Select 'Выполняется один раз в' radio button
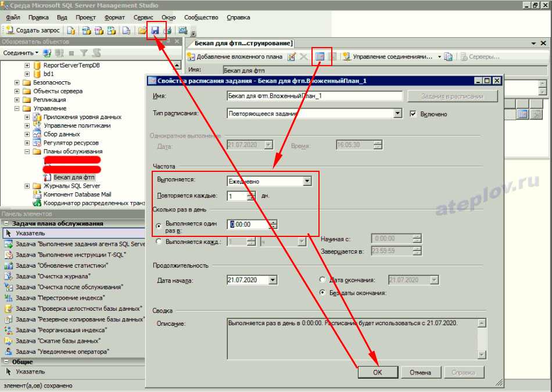Image resolution: width=552 pixels, height=392 pixels. pyautogui.click(x=159, y=225)
